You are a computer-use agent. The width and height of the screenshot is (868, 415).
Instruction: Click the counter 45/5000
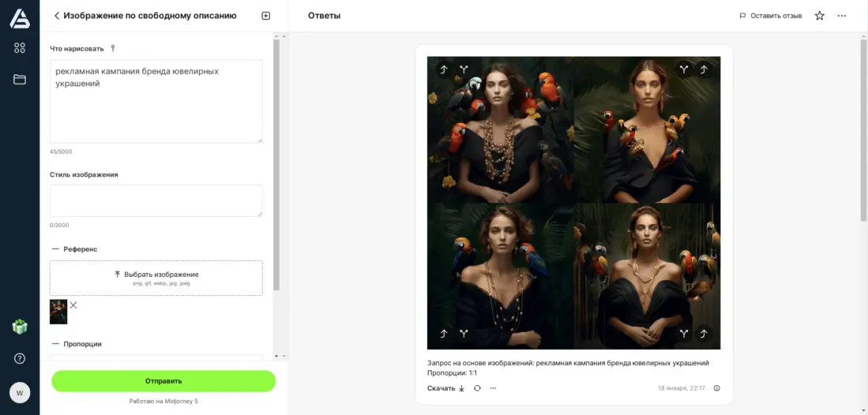[x=61, y=151]
